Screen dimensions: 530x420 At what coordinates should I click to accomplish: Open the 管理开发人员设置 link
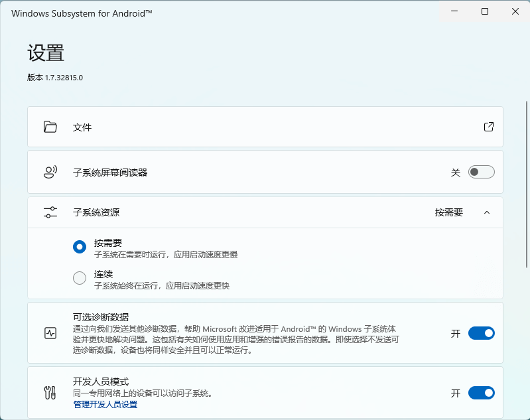point(105,404)
